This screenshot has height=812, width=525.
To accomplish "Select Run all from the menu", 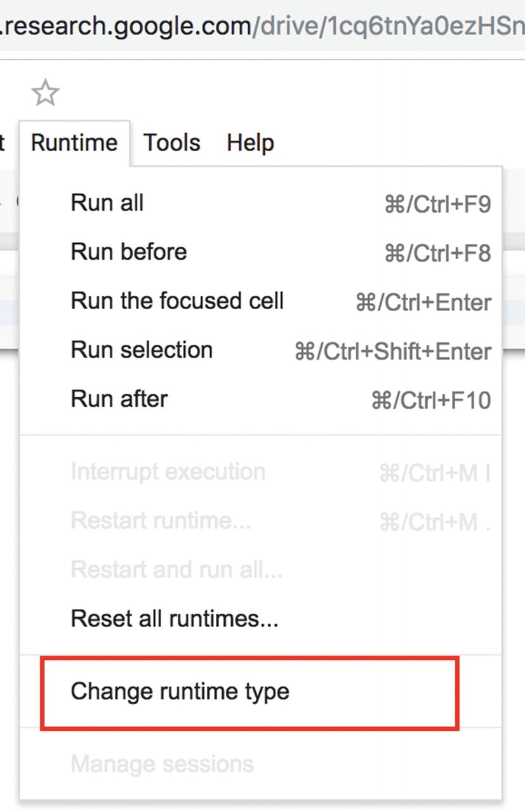I will pyautogui.click(x=107, y=203).
